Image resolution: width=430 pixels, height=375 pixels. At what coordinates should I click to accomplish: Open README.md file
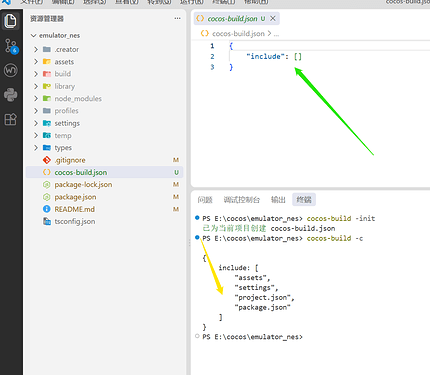click(104, 209)
